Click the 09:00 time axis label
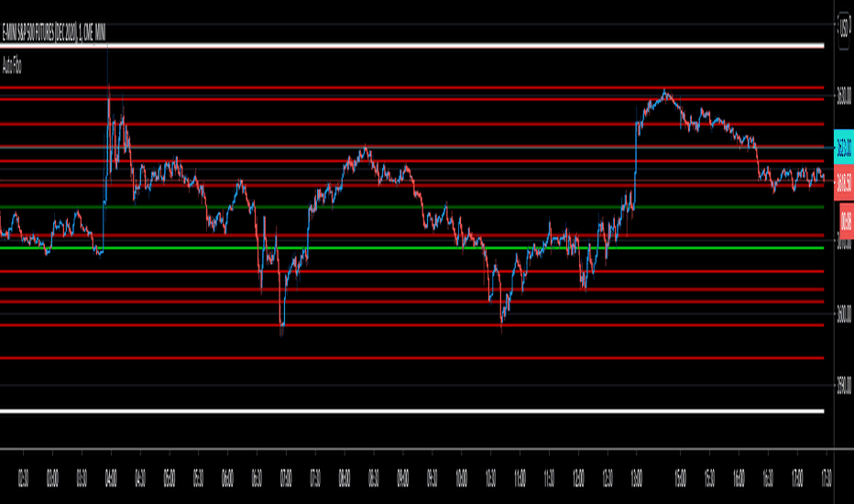854x504 pixels. [403, 478]
